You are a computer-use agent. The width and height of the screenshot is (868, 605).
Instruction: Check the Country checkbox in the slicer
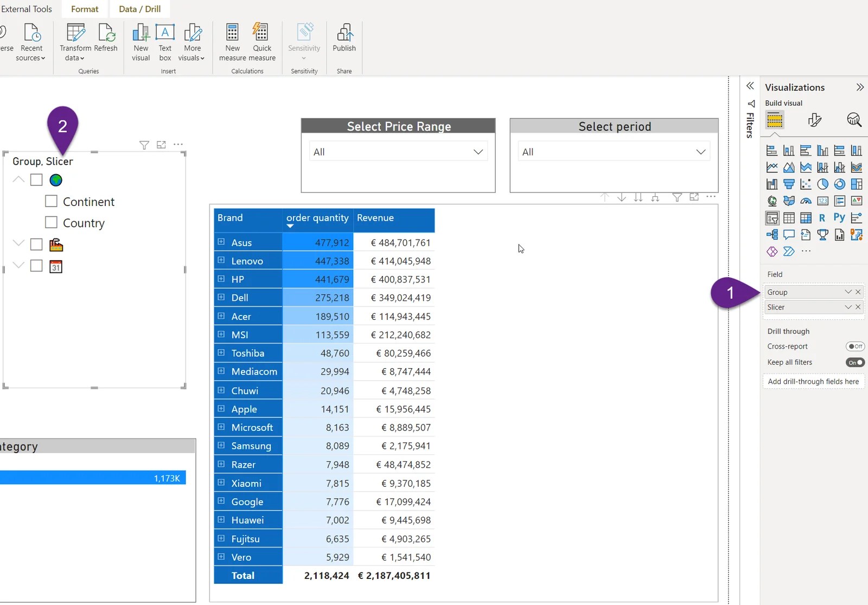point(51,222)
